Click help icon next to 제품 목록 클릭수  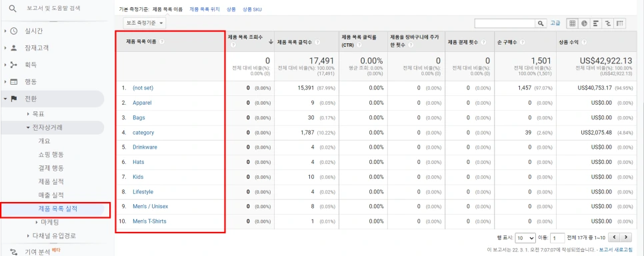317,42
